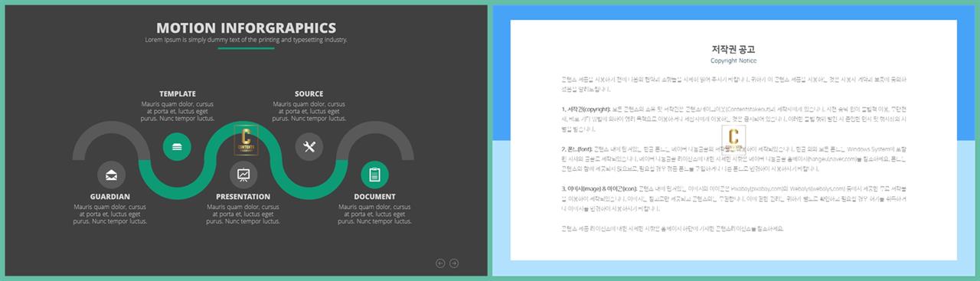
Task: Select the GUARDIAN heading
Action: (110, 197)
